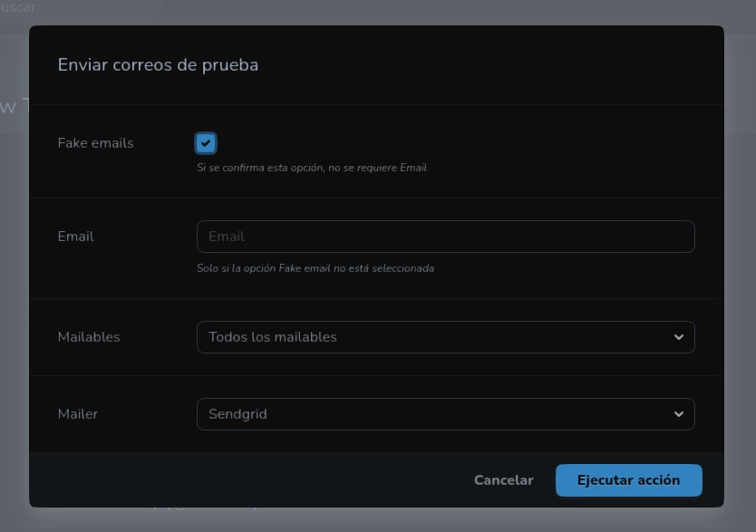This screenshot has width=756, height=532.
Task: Click the chevron arrow in Mailer select
Action: [679, 414]
